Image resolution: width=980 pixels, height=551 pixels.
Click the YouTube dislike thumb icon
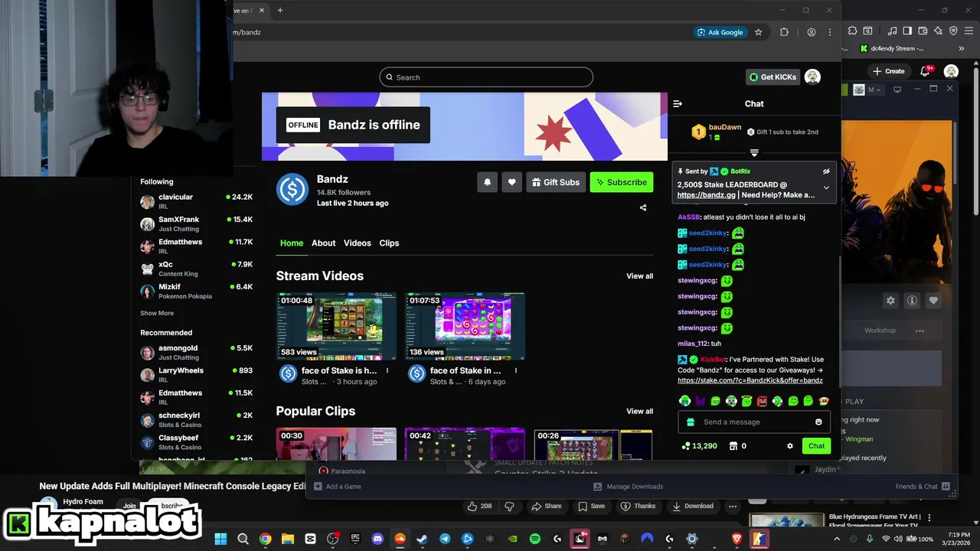tap(510, 506)
